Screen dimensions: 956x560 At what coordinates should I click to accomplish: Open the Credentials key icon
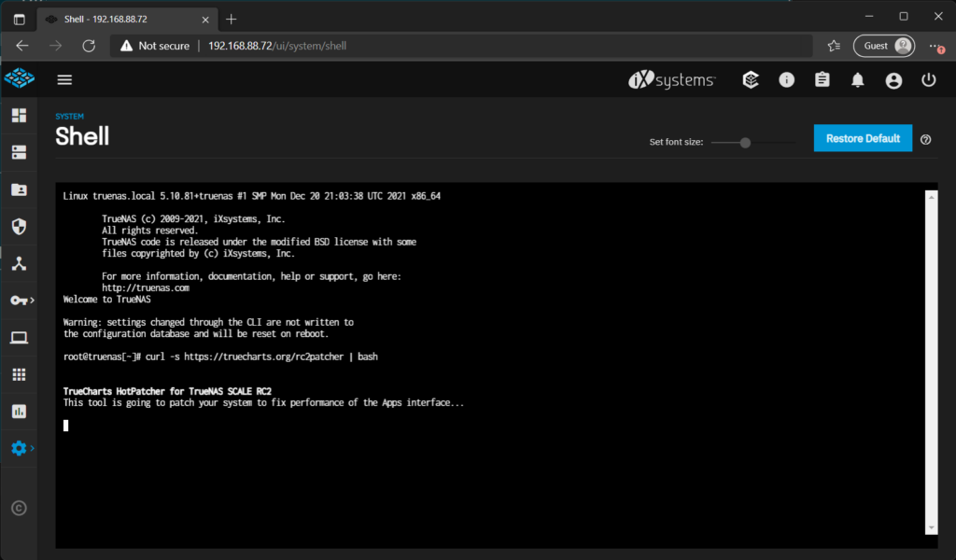pos(19,301)
